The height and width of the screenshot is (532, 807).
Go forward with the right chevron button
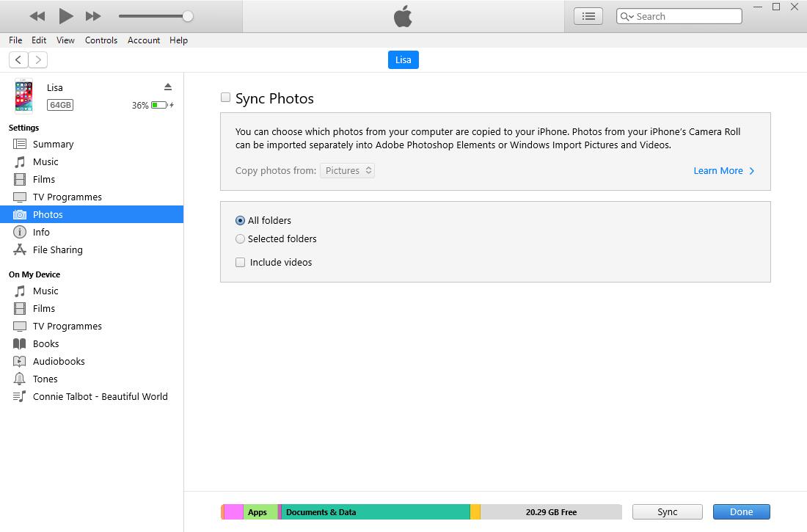tap(38, 59)
